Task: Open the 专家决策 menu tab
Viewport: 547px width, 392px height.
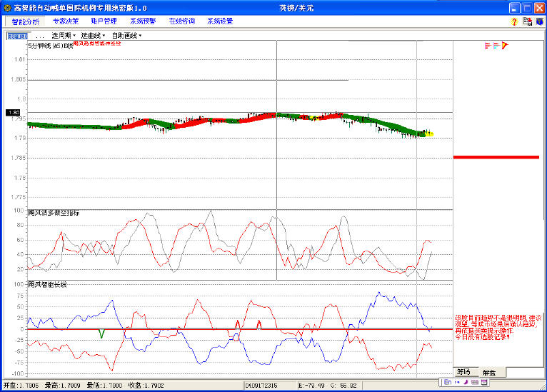Action: point(66,21)
